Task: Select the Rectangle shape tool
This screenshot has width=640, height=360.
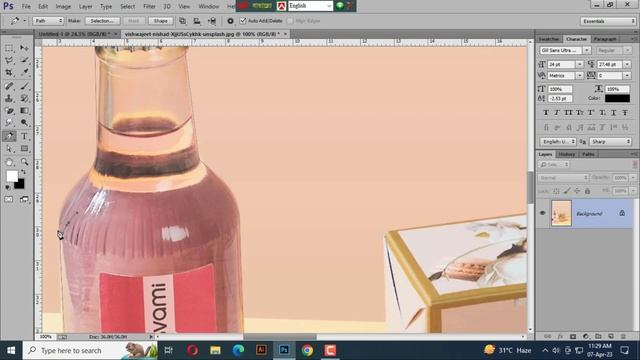Action: tap(24, 149)
